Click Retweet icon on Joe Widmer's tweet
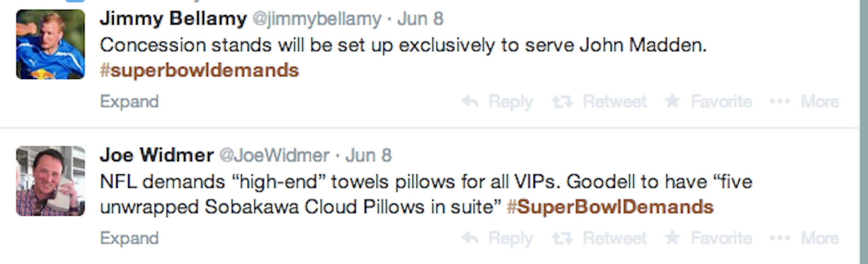Screen dimensions: 868x264 (562, 238)
